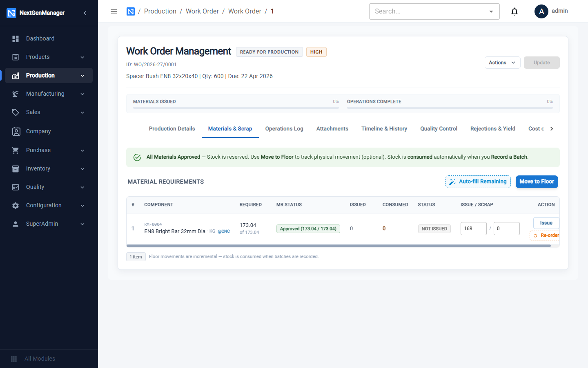This screenshot has height=368, width=588.
Task: Switch to the Production Details tab
Action: (x=172, y=129)
